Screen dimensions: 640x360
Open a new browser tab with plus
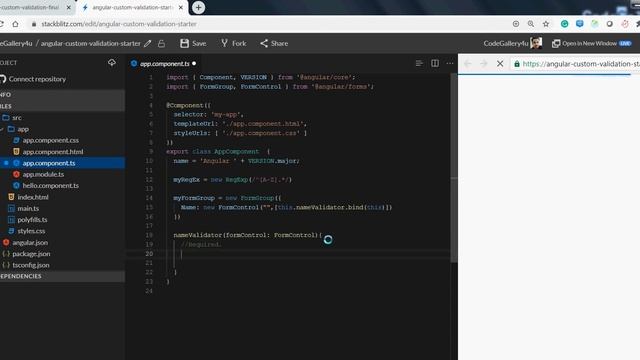coord(198,7)
